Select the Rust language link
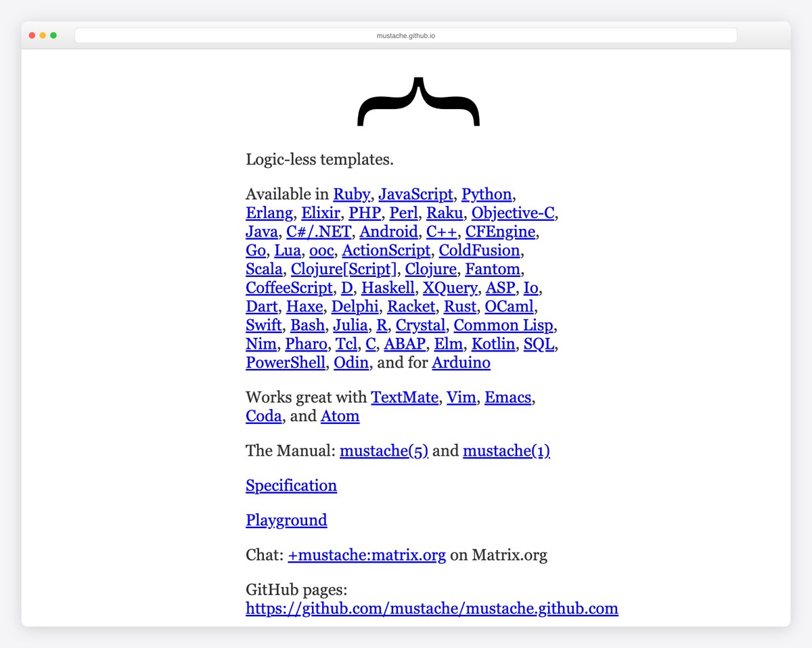Image resolution: width=812 pixels, height=648 pixels. (x=460, y=307)
